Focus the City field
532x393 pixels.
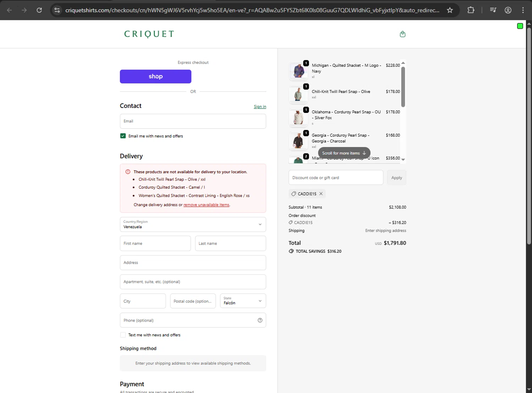click(x=143, y=301)
